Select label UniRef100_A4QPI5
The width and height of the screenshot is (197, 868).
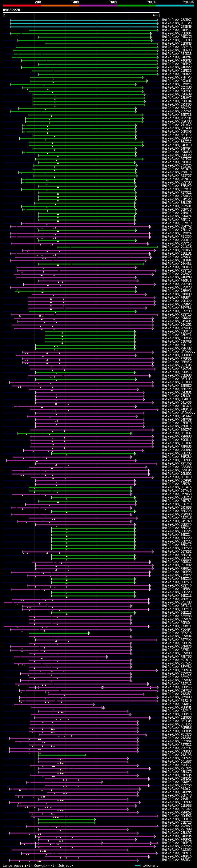[177, 843]
